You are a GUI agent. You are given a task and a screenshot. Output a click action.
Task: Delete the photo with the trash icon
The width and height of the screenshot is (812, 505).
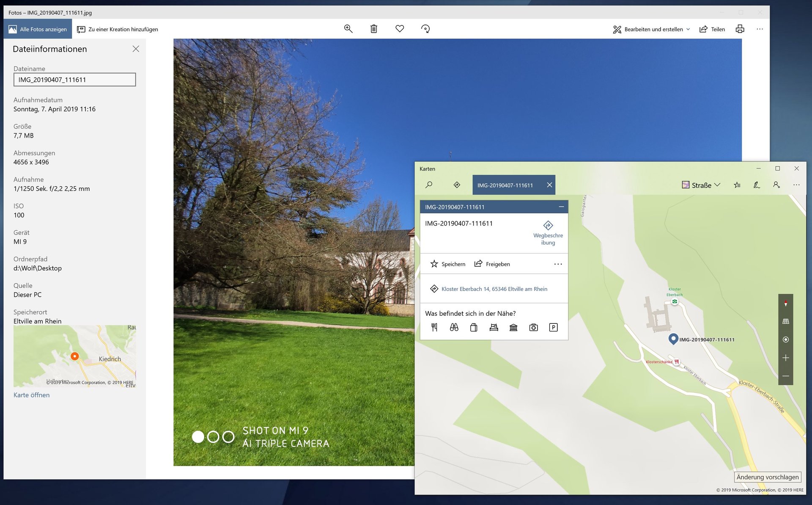(374, 29)
